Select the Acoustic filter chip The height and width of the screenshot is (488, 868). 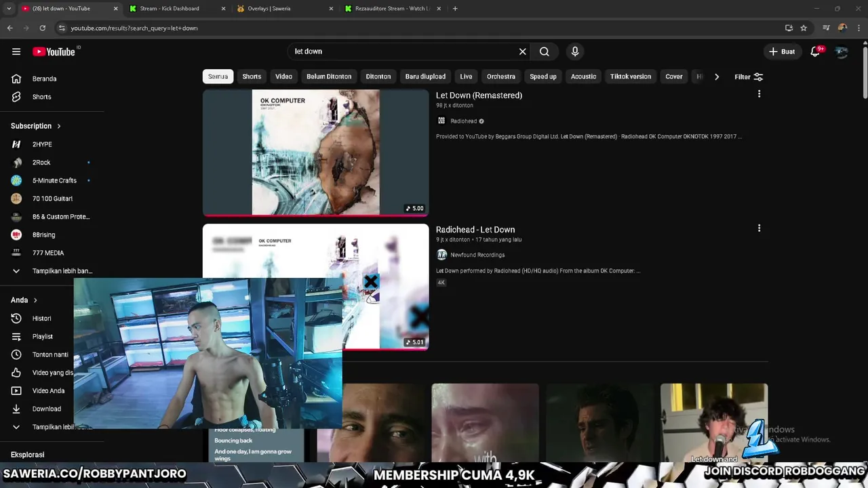(583, 77)
